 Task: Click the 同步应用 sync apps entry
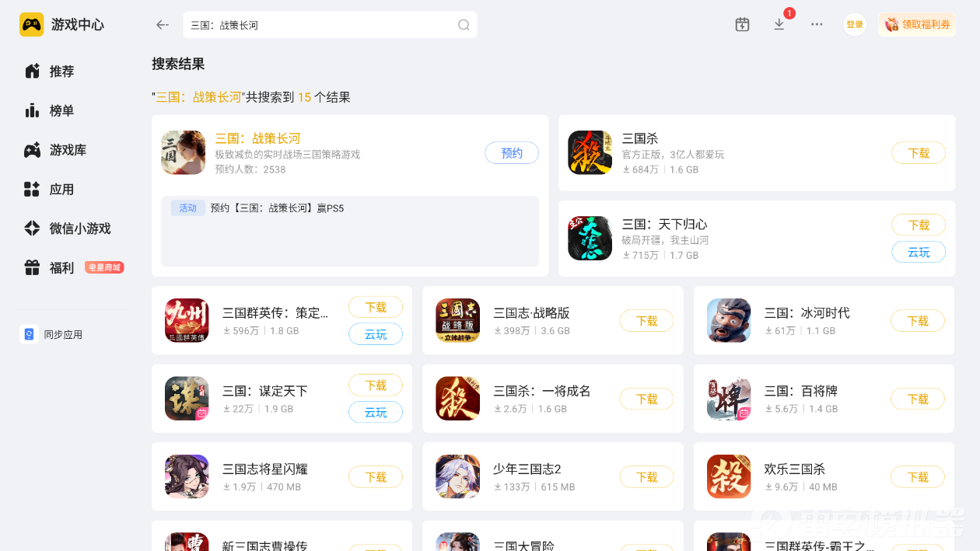click(51, 334)
